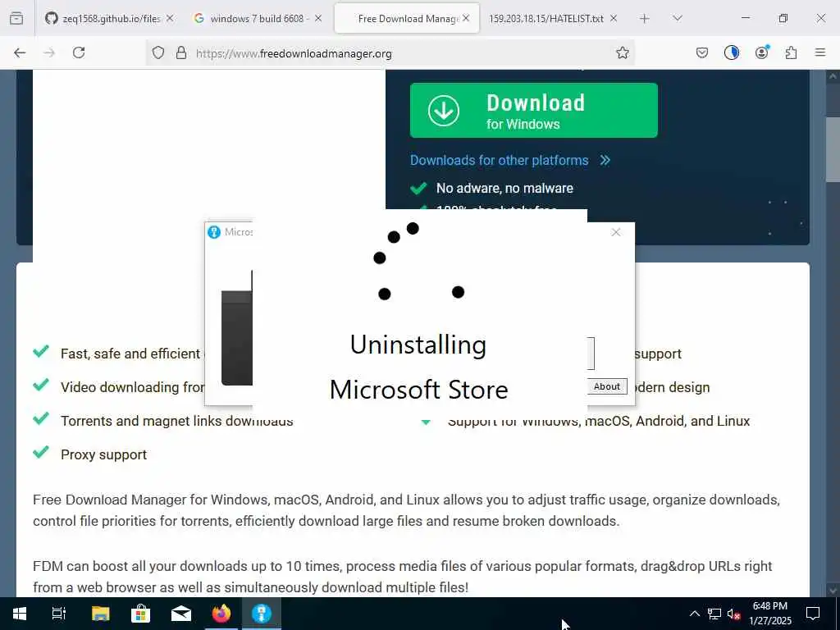Show hidden system tray icons
The height and width of the screenshot is (630, 840).
click(694, 614)
